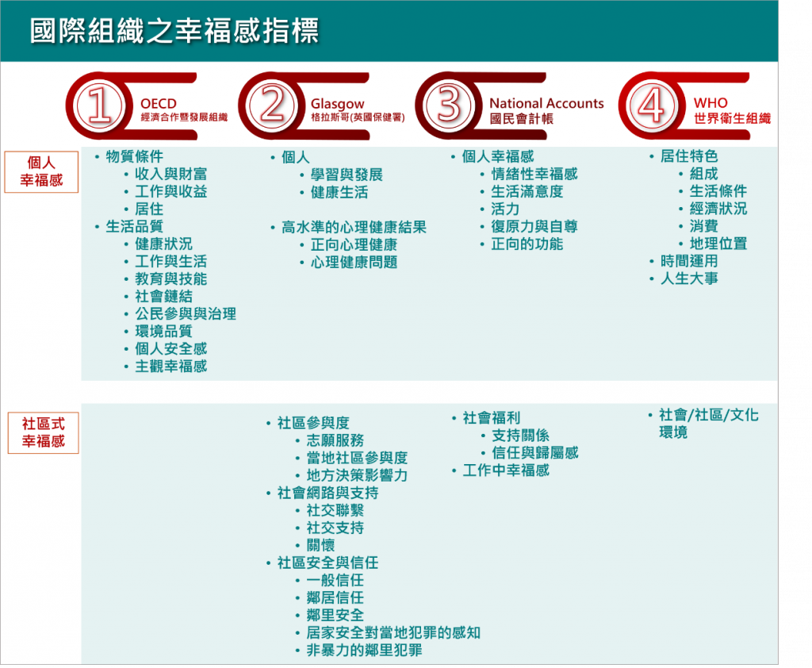Click the 經濟合作暨發展組織 subtitle
This screenshot has width=812, height=668.
tap(184, 117)
